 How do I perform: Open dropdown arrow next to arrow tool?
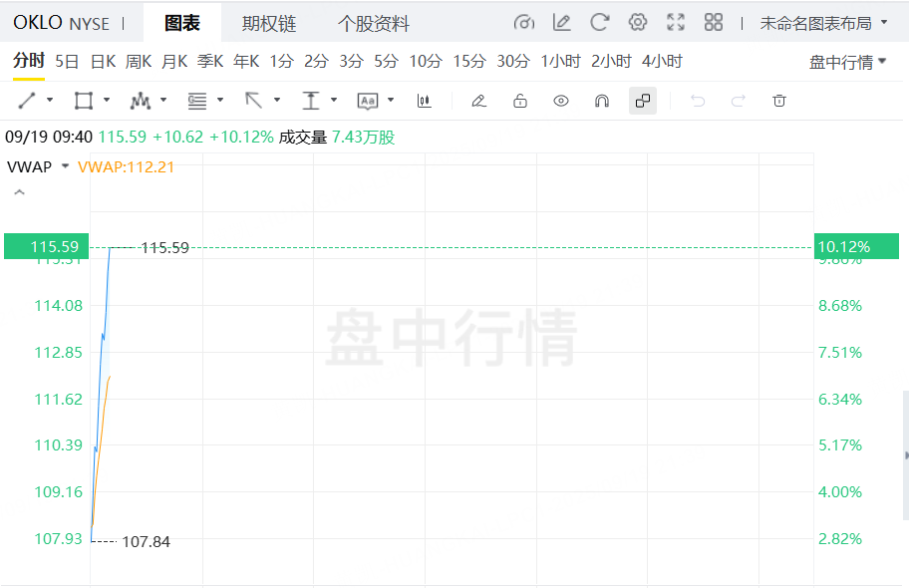pyautogui.click(x=277, y=100)
